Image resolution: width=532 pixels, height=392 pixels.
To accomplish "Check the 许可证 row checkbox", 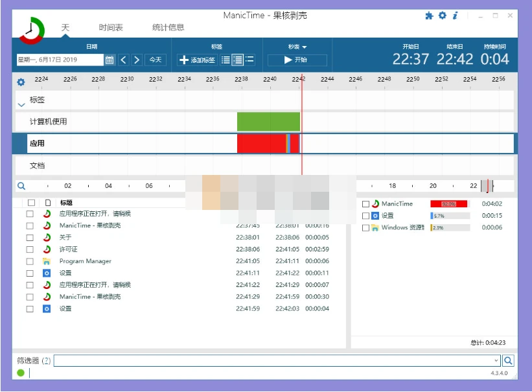I will pyautogui.click(x=29, y=249).
